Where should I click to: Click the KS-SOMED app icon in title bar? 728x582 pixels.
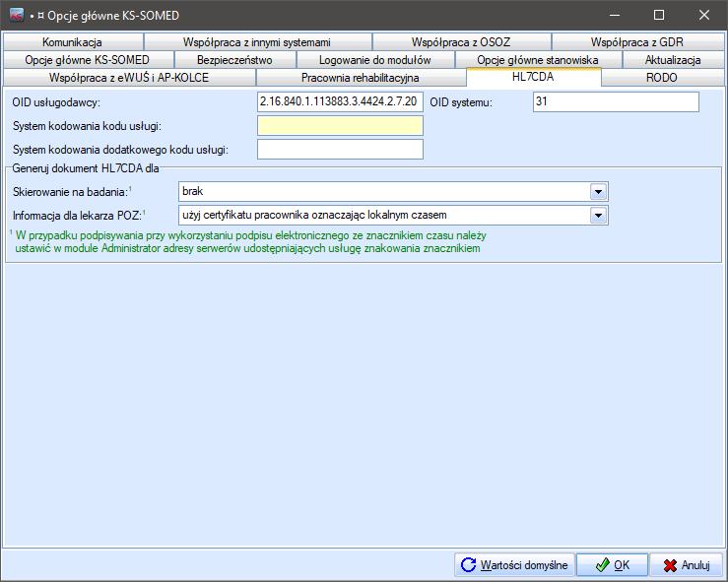pyautogui.click(x=17, y=15)
